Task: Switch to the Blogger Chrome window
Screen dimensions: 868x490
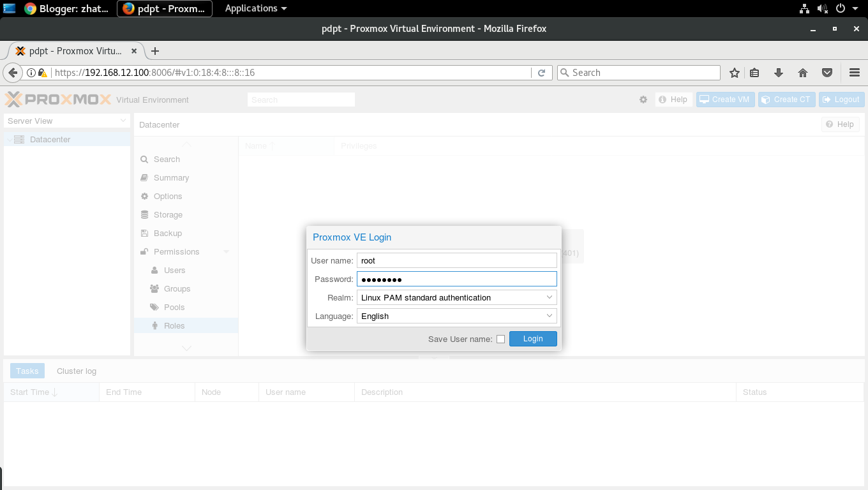Action: tap(66, 8)
